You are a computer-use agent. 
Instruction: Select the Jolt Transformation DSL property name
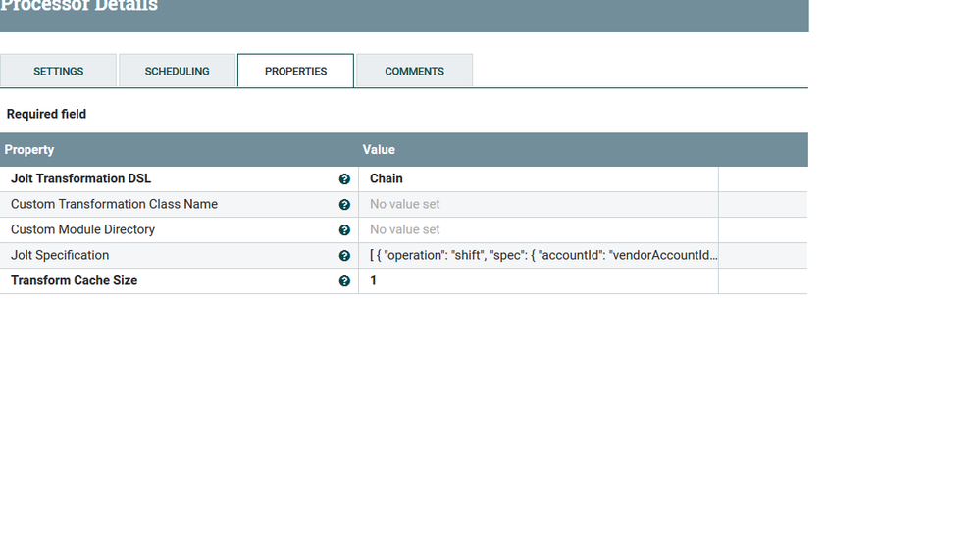pos(80,179)
